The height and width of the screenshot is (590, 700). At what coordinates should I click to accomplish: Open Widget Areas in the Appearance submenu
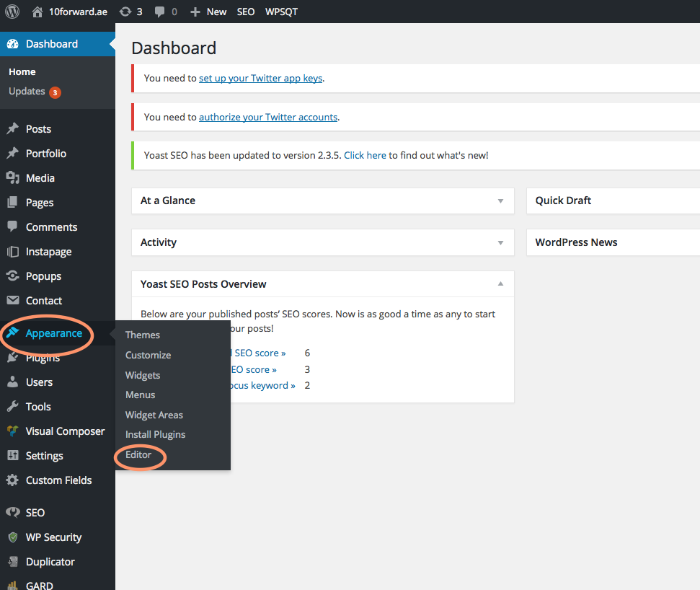pos(154,415)
